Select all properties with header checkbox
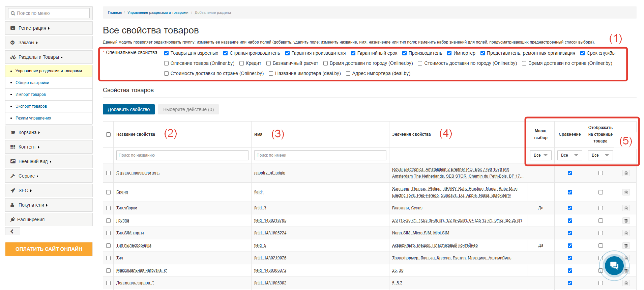Image resolution: width=644 pixels, height=290 pixels. [108, 134]
